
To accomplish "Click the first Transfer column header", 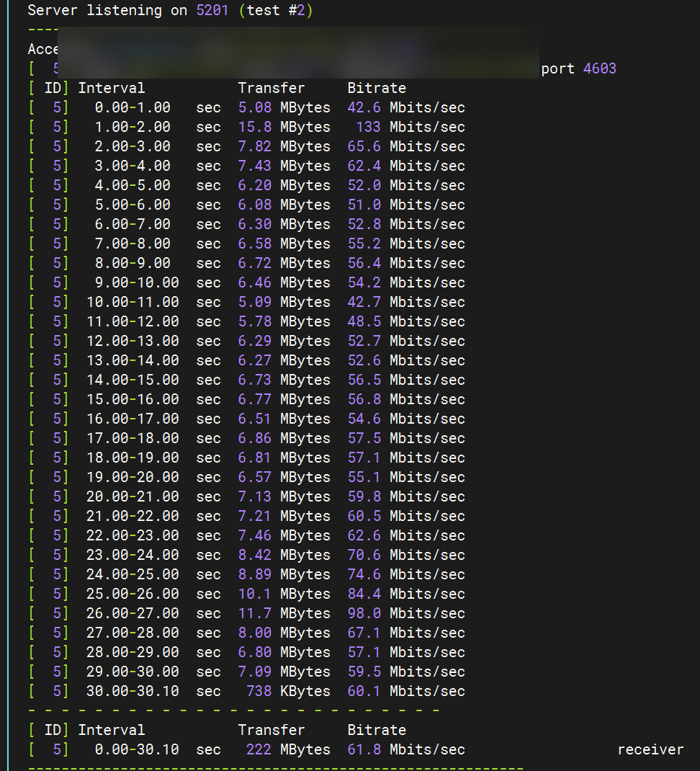I will pyautogui.click(x=272, y=88).
